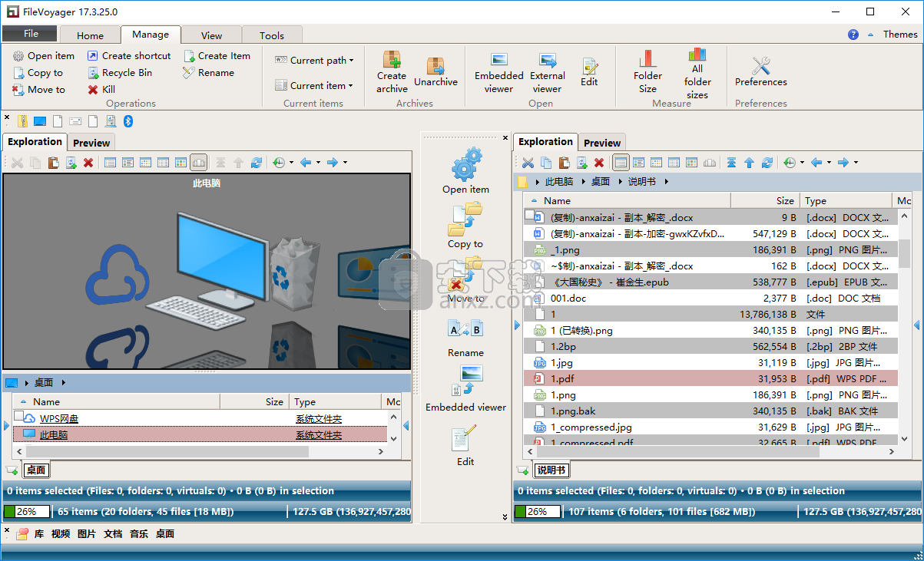Viewport: 924px width, 561px height.
Task: Open the history dropdown in the right pane toolbar
Action: 802,163
